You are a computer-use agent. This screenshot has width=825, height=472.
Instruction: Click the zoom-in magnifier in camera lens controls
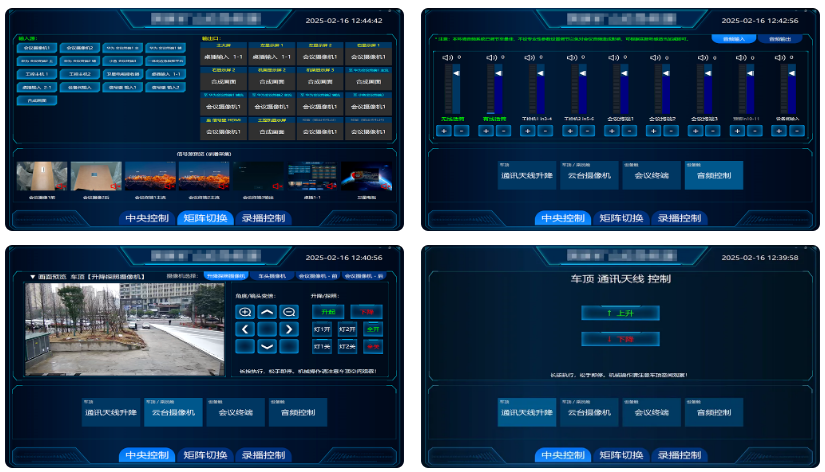(x=245, y=312)
